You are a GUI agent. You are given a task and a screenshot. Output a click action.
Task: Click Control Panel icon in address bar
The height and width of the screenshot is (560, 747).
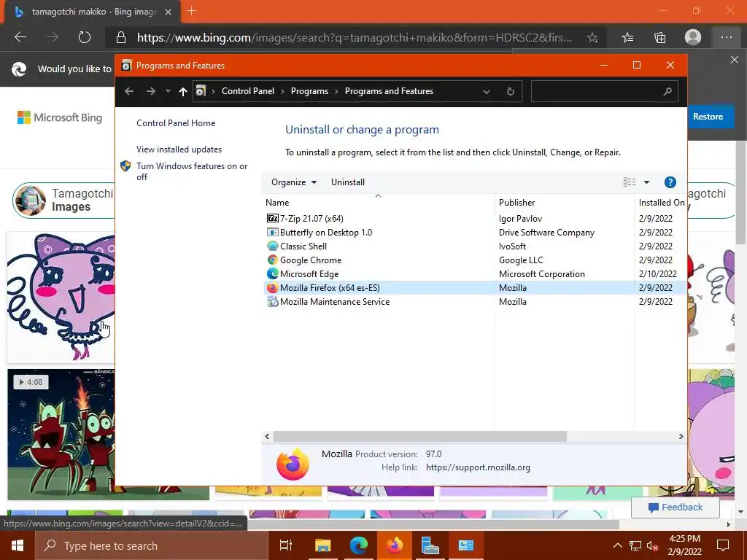(201, 91)
